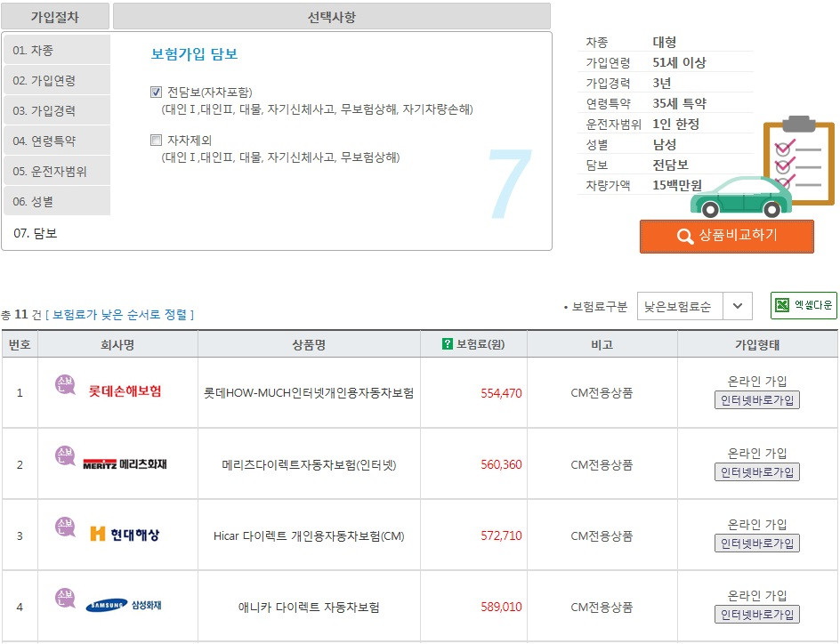This screenshot has height=644, width=840.
Task: Click the summary value 남성
Action: pyautogui.click(x=665, y=144)
